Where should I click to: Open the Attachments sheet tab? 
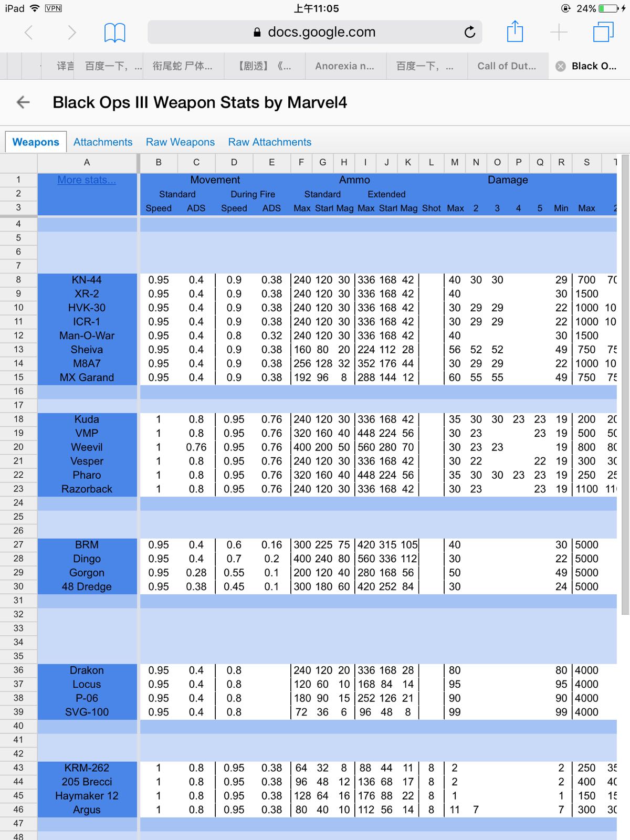tap(103, 142)
